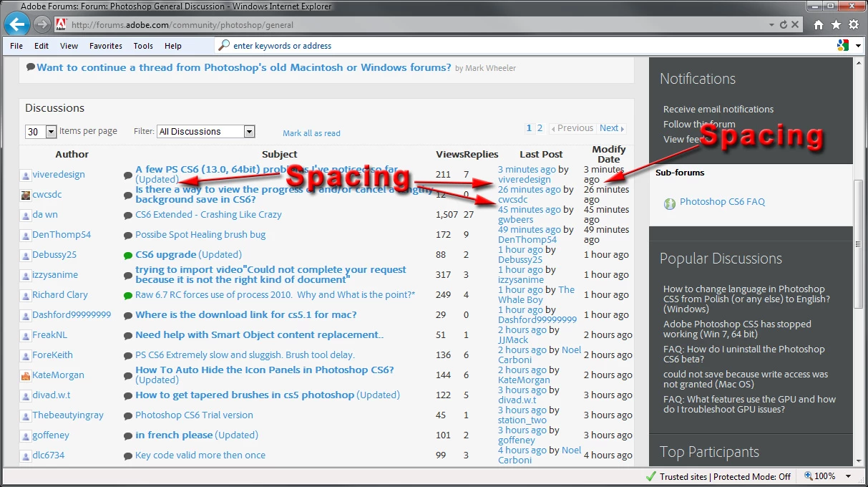
Task: Open the CS6 upgrade thread
Action: click(x=166, y=255)
